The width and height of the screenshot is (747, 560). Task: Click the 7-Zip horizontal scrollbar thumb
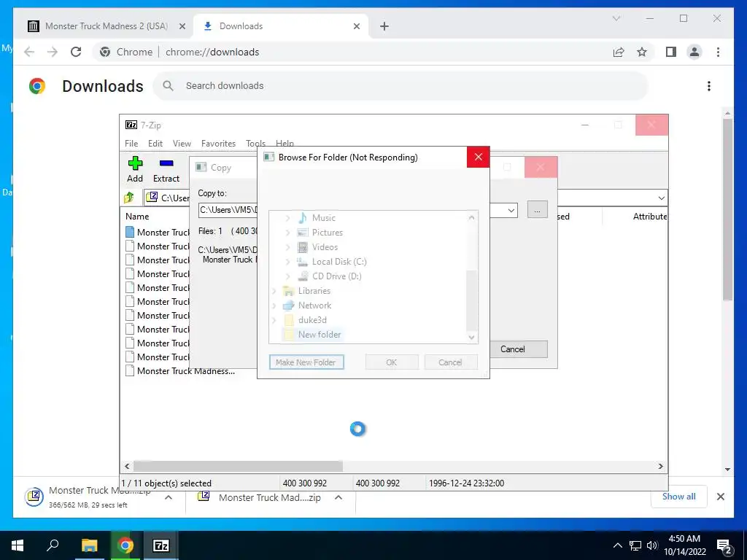point(239,466)
